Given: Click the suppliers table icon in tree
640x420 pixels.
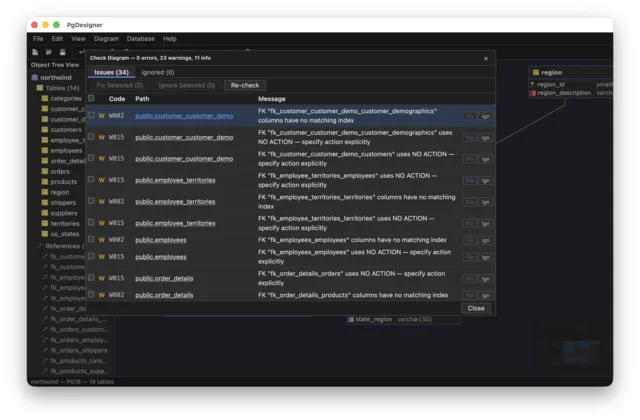Looking at the screenshot, I should [x=45, y=213].
